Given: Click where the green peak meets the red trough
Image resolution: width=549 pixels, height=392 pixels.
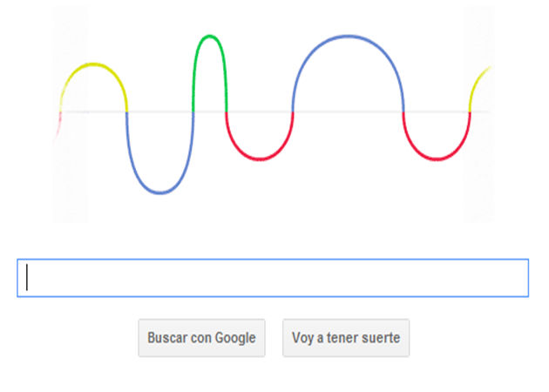Looking at the screenshot, I should [227, 112].
